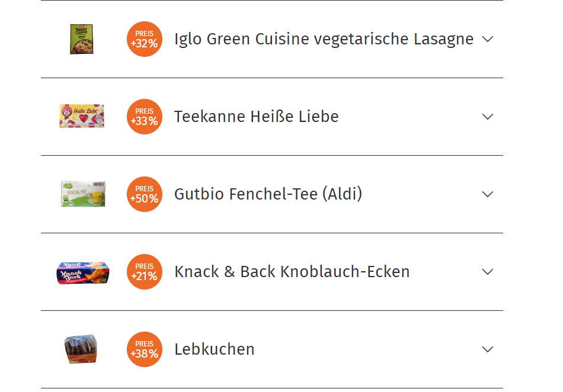The image size is (563, 392).
Task: Click the Teekanne Heiße Liebe title
Action: (256, 117)
